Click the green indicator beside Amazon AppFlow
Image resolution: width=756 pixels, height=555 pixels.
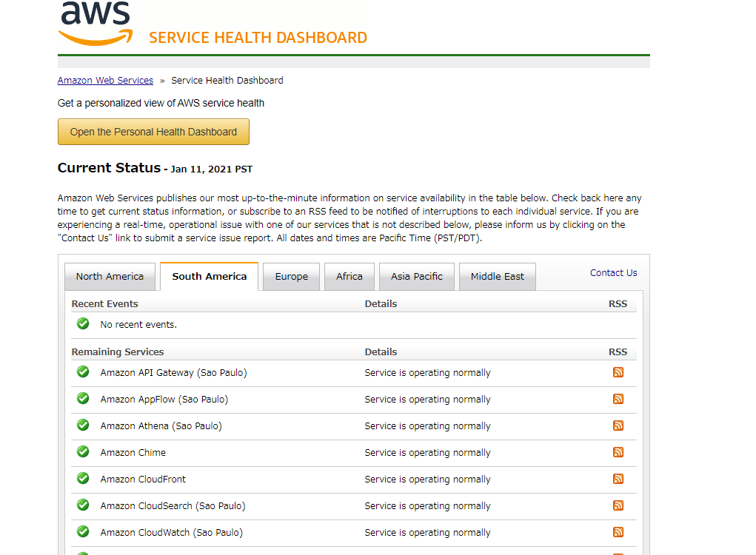tap(82, 398)
